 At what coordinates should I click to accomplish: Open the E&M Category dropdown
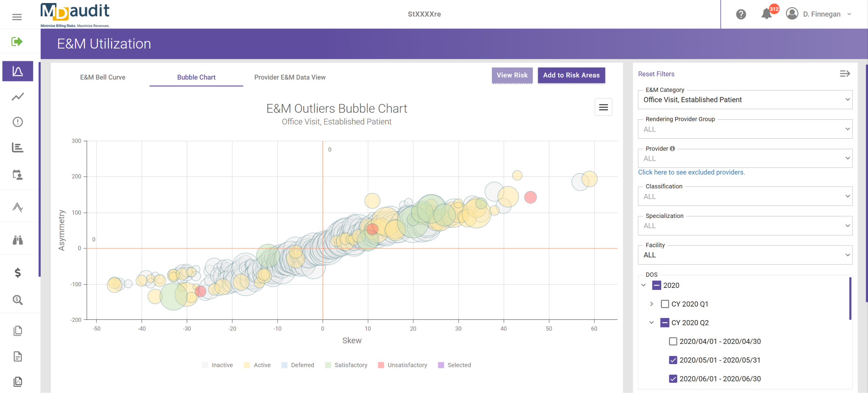(x=745, y=100)
